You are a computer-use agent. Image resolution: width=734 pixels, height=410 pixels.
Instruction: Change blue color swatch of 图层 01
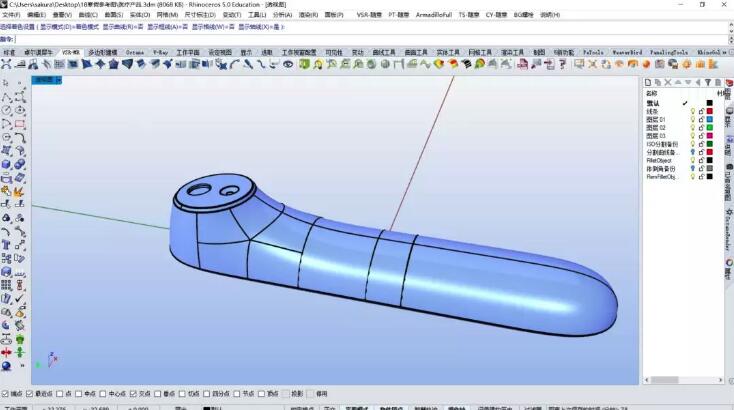pyautogui.click(x=710, y=120)
